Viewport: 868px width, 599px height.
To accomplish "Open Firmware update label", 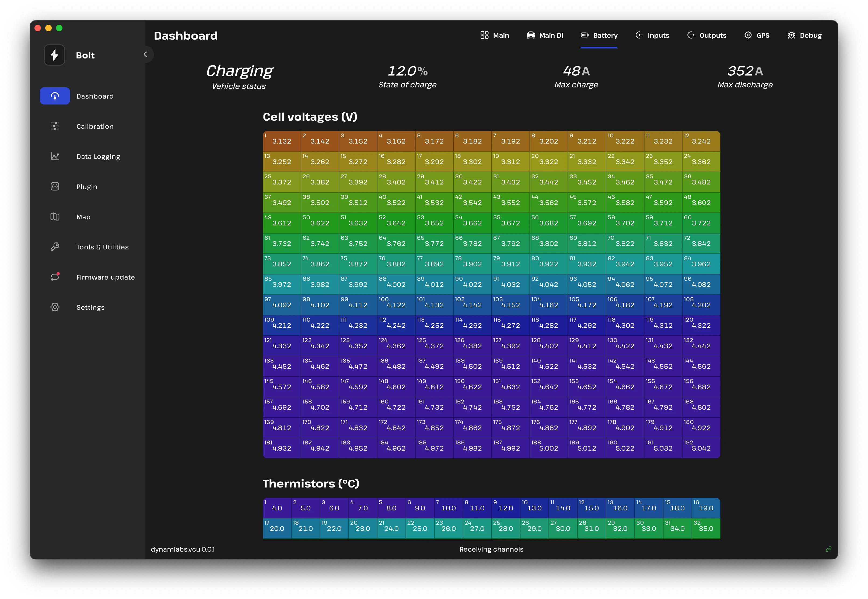I will [x=106, y=277].
